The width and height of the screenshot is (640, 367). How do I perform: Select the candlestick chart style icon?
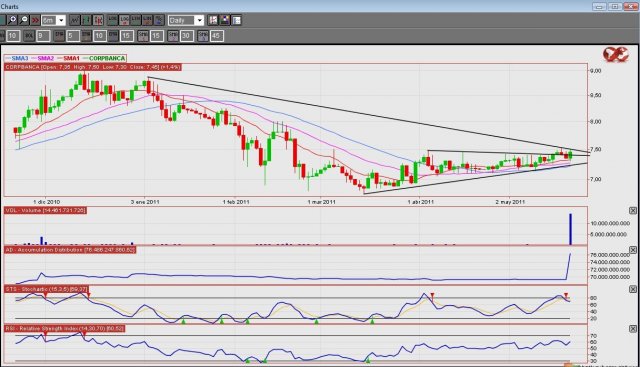pyautogui.click(x=98, y=20)
